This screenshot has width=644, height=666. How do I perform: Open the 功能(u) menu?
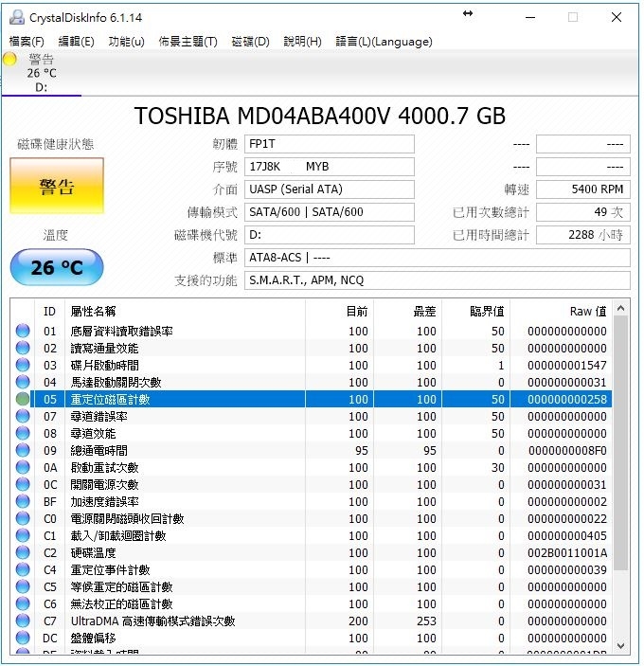pos(126,42)
